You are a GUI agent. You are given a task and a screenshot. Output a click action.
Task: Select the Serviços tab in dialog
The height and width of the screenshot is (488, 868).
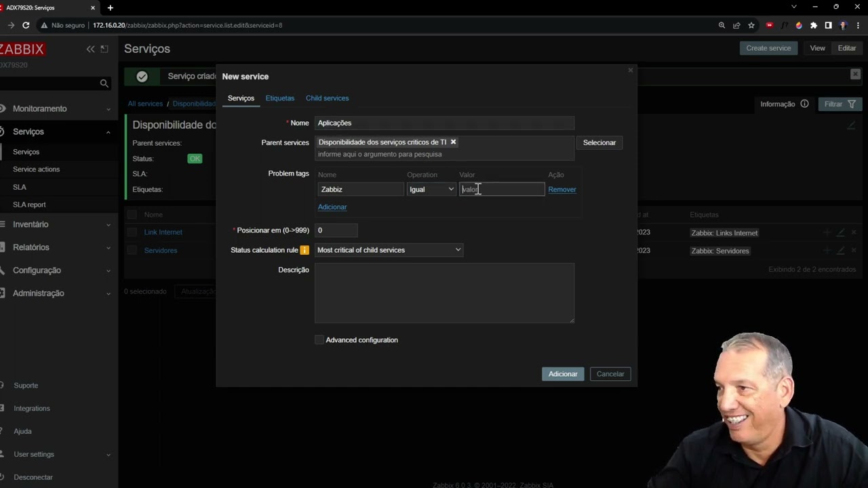(241, 98)
